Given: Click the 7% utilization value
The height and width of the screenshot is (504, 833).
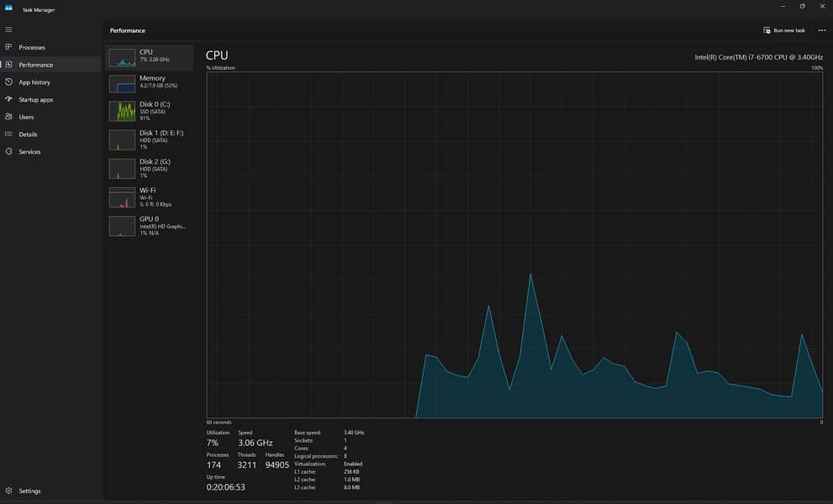Looking at the screenshot, I should coord(213,443).
